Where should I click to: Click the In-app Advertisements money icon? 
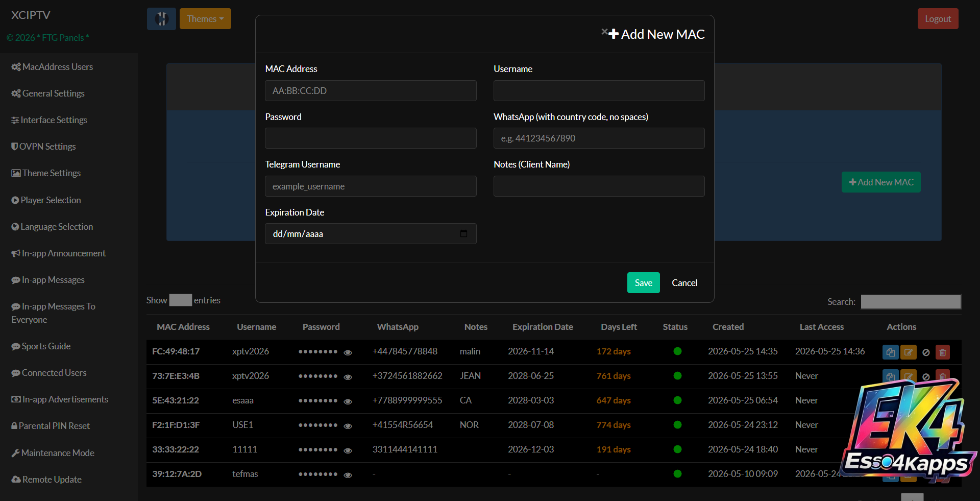(16, 399)
